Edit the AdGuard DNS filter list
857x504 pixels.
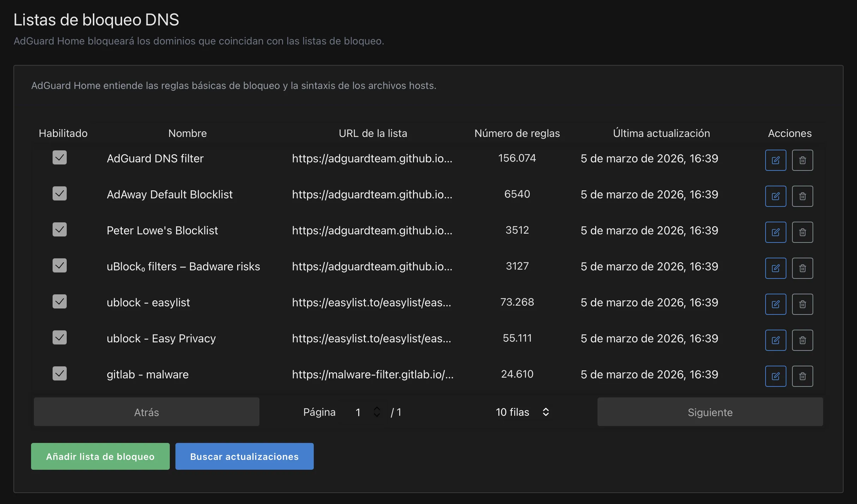775,160
